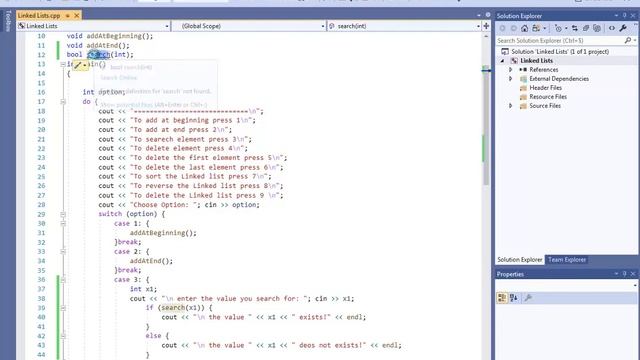Image resolution: width=640 pixels, height=360 pixels.
Task: Click the editor vertical scrollbar thumb
Action: pos(486,124)
